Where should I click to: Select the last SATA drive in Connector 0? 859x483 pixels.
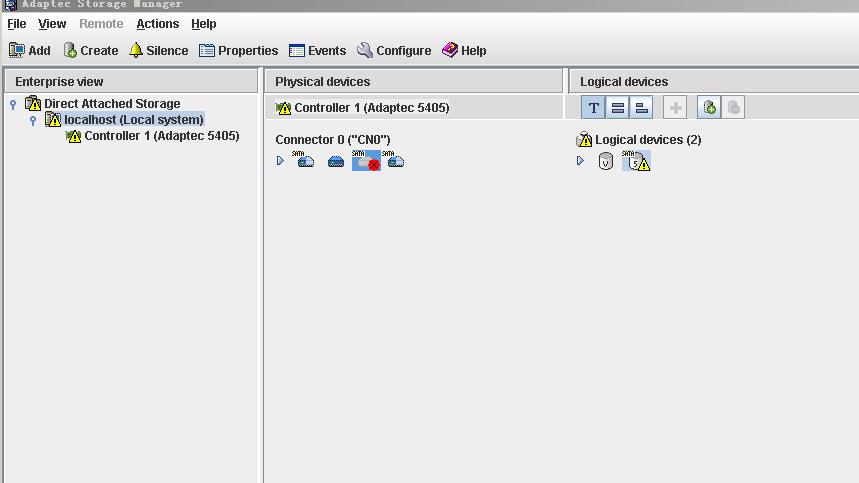click(x=395, y=160)
